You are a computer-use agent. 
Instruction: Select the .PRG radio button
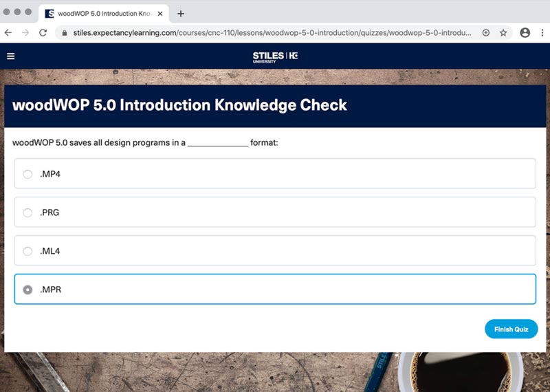coord(27,213)
